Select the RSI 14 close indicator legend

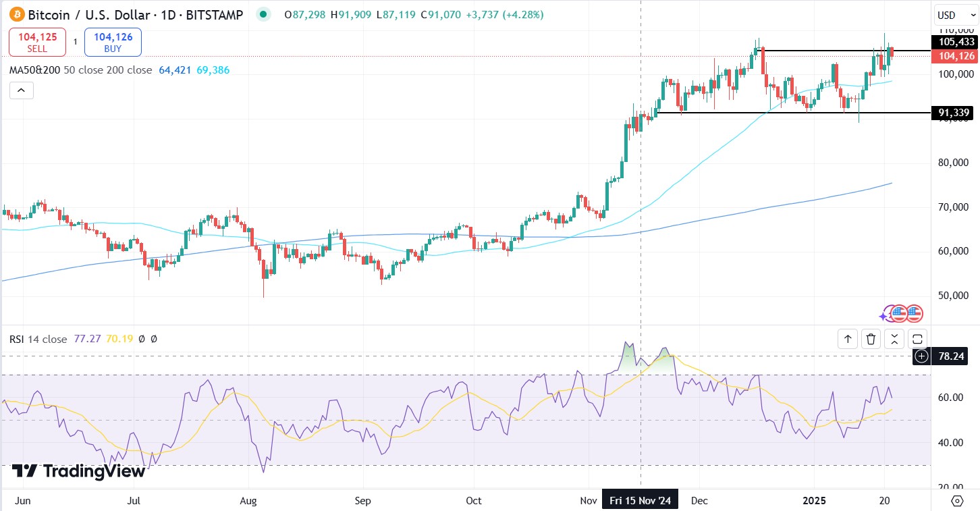click(x=38, y=339)
